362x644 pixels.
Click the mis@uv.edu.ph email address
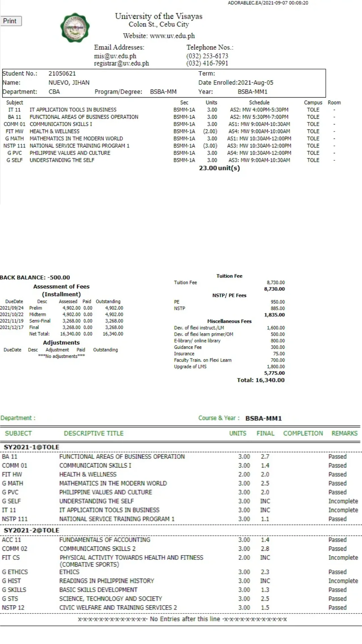coord(115,56)
